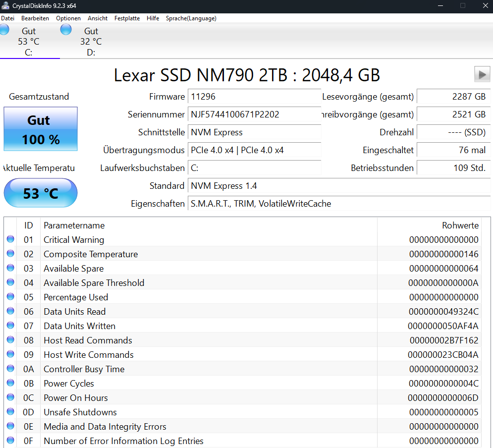This screenshot has height=448, width=493.
Task: Click the Composite Temperature status orb
Action: tap(10, 253)
